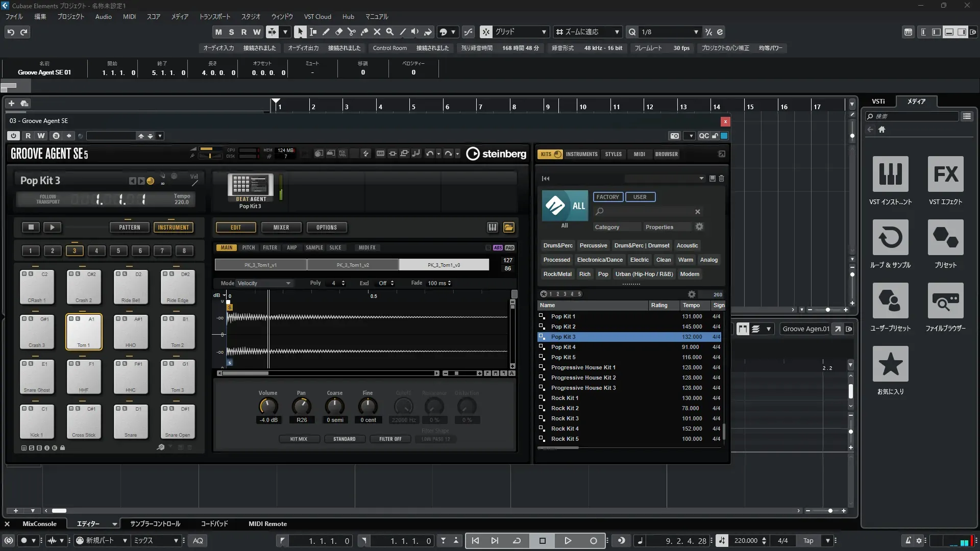Open the snap type グリッド dropdown
This screenshot has height=551, width=980.
coord(544,32)
